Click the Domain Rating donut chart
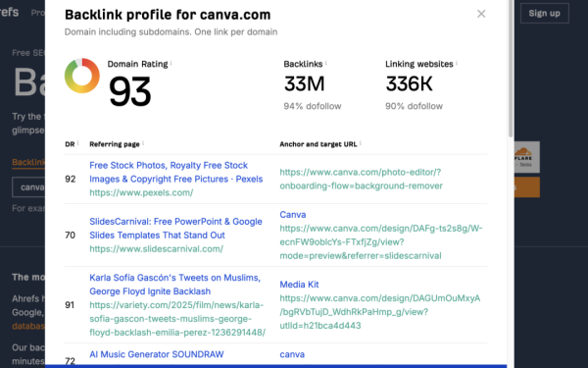588x368 pixels. pyautogui.click(x=82, y=76)
